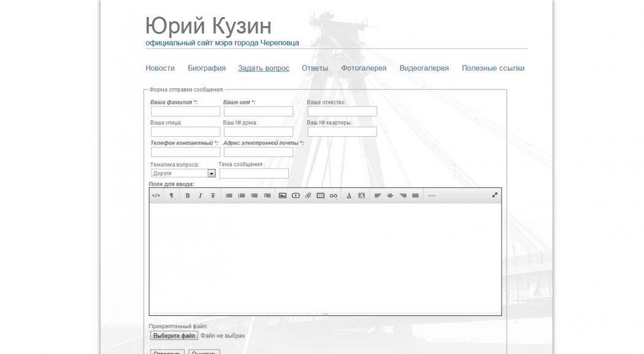Decrease indent (outdent) in editor
644x354 pixels.
coord(255,196)
